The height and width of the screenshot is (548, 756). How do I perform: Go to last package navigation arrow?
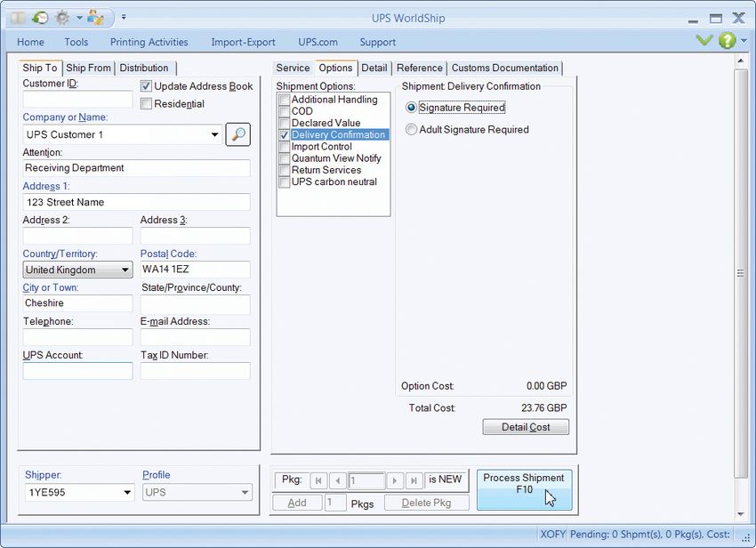(x=414, y=480)
